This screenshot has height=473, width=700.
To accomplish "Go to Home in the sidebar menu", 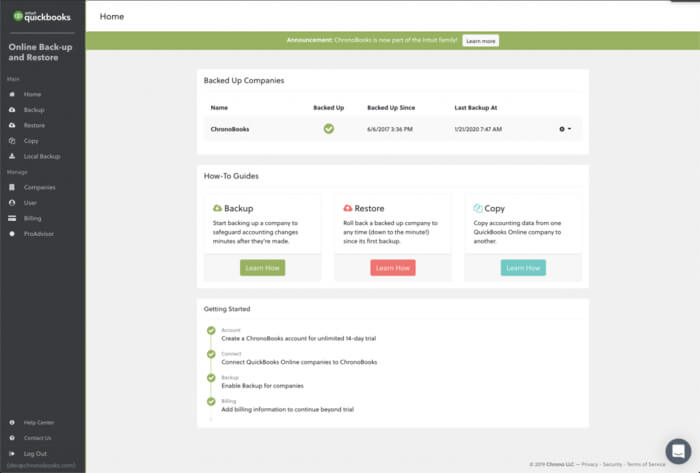I will (33, 94).
